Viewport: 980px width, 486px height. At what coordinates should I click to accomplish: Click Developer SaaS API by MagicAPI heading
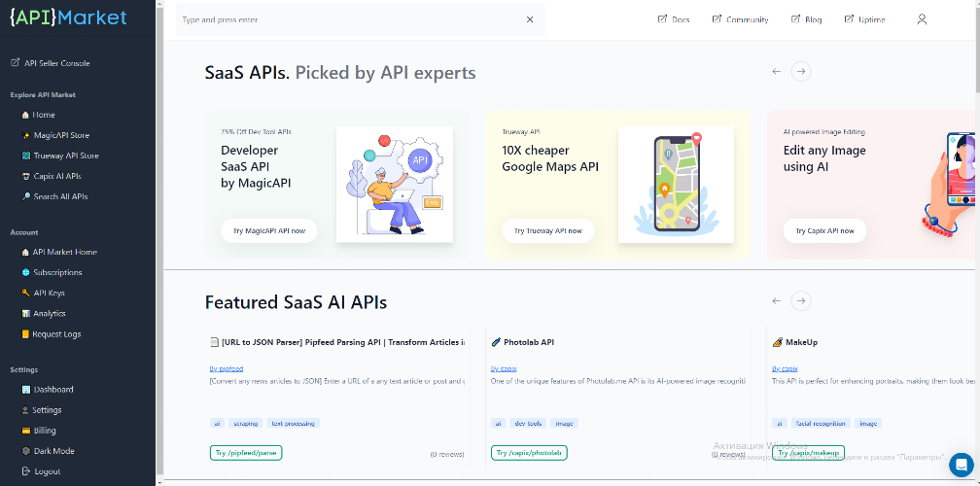pos(256,167)
